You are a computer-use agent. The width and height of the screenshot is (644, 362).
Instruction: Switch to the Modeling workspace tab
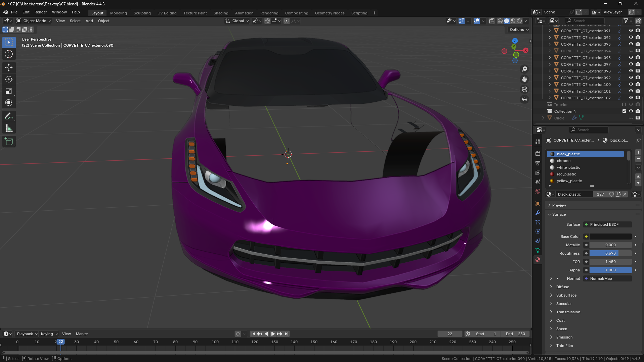(118, 13)
